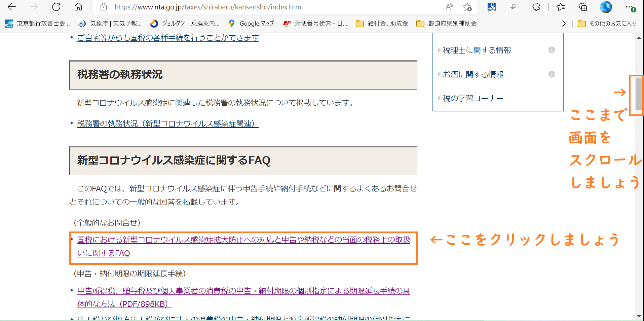644x321 pixels.
Task: Add this page to favorites
Action: (x=467, y=7)
